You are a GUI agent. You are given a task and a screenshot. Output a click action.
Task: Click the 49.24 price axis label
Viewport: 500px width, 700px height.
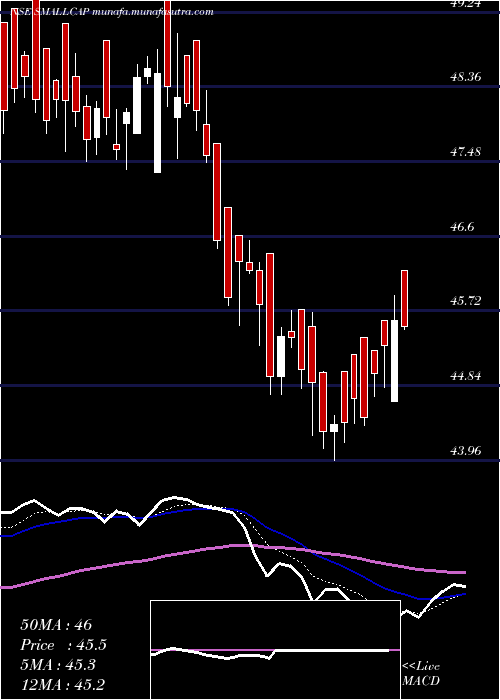[x=466, y=4]
